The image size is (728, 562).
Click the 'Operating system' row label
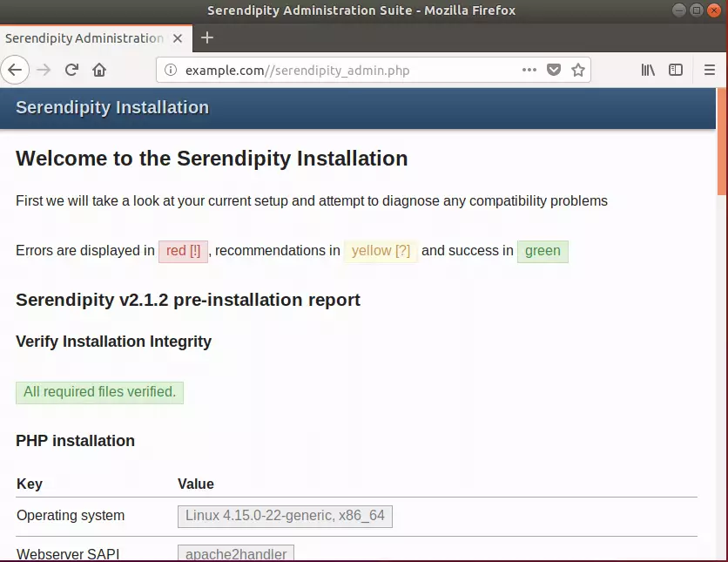(x=71, y=516)
